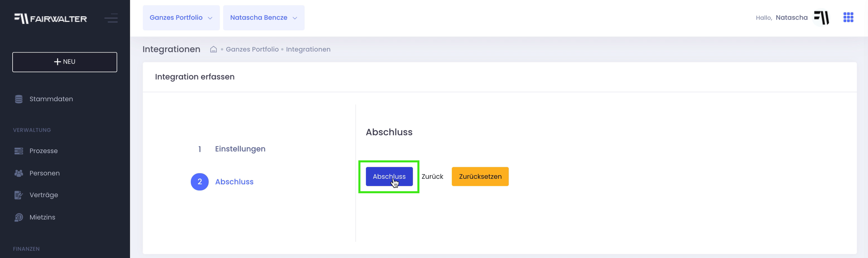Click the orange Zurücksetzen button

480,177
